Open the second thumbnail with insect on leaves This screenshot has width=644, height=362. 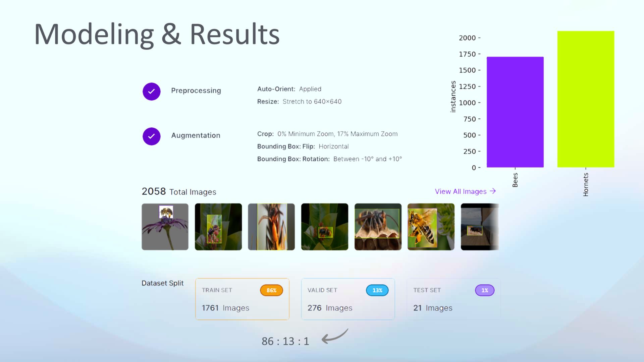coord(218,227)
